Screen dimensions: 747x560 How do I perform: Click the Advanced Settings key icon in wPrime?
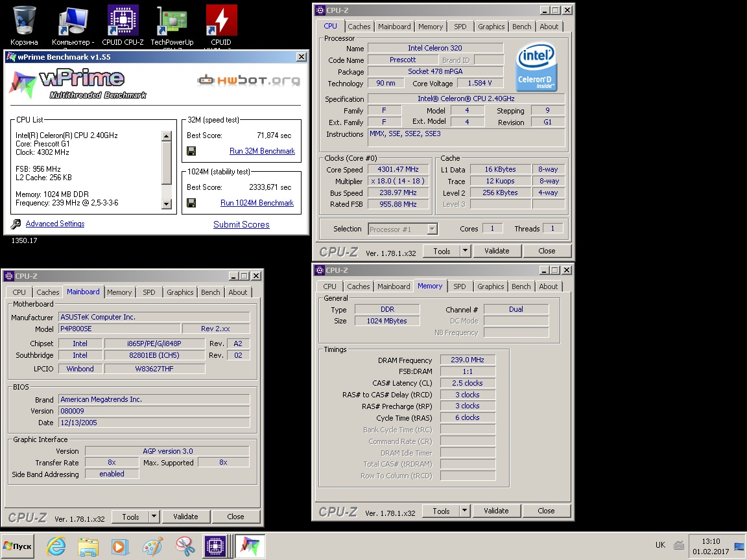coord(16,224)
